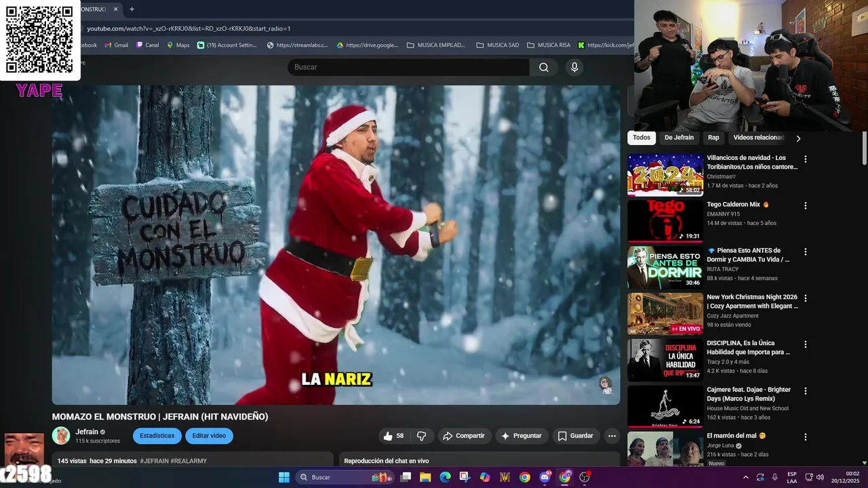Open the MUSICA RISA bookmark folder

pyautogui.click(x=549, y=45)
